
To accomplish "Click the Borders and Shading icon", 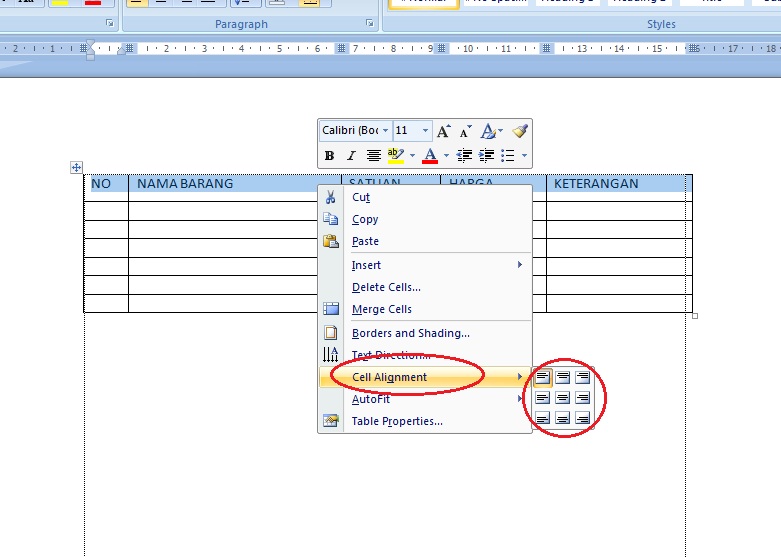I will pyautogui.click(x=331, y=333).
